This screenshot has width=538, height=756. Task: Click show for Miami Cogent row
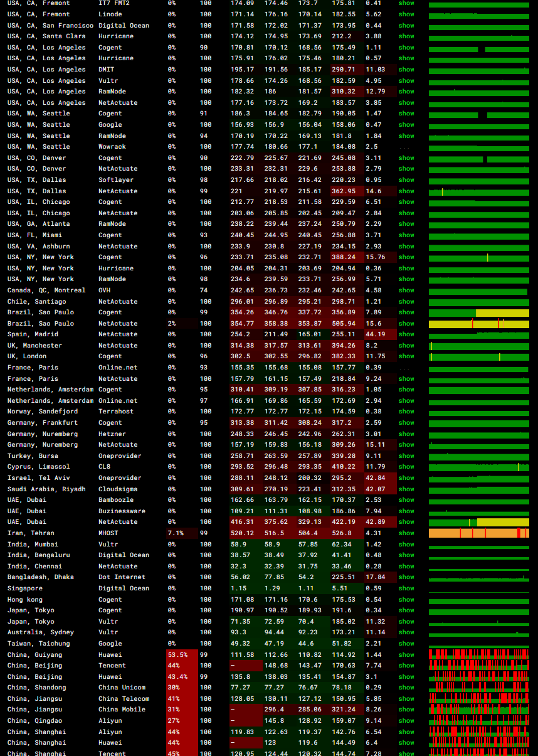tap(406, 235)
